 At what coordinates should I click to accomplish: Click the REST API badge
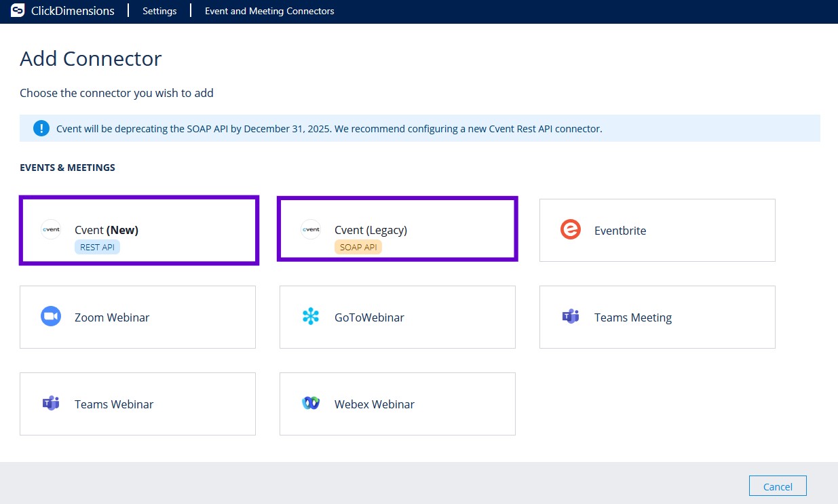click(97, 247)
